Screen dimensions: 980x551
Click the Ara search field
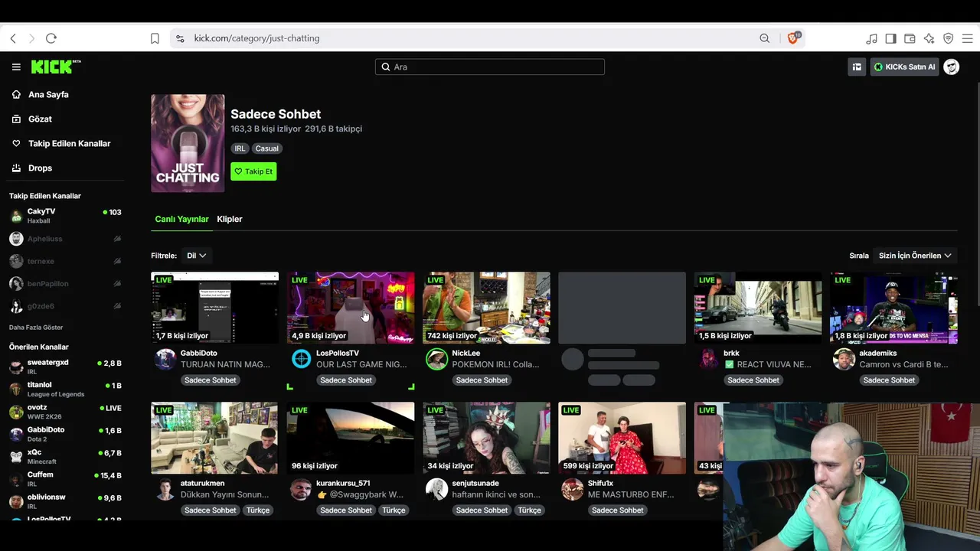click(x=490, y=67)
